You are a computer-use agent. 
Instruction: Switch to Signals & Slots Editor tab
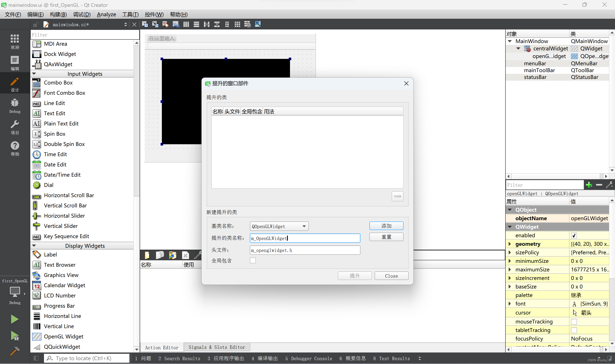tap(217, 347)
